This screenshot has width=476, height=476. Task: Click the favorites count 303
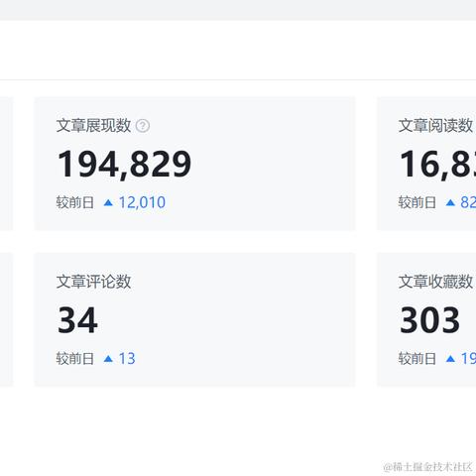(x=429, y=320)
